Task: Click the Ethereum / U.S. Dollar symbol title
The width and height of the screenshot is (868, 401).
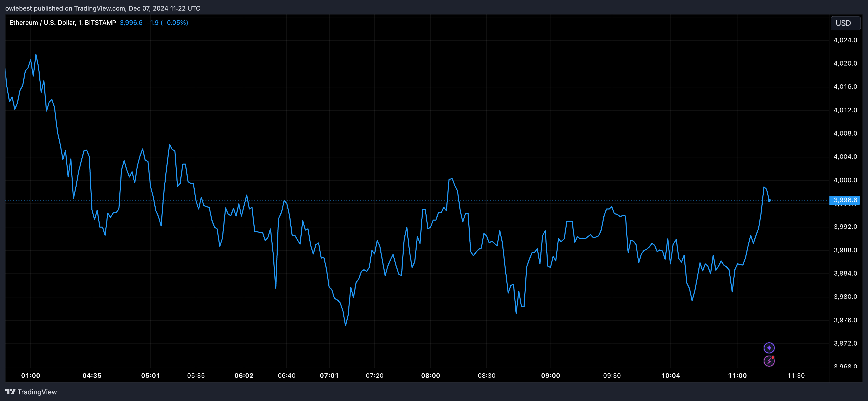Action: [x=63, y=22]
